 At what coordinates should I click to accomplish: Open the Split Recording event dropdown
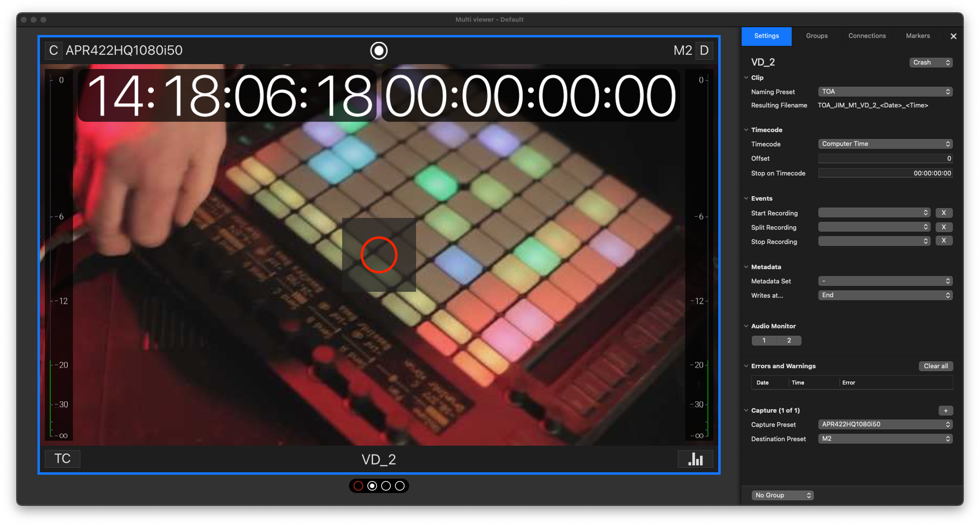874,227
